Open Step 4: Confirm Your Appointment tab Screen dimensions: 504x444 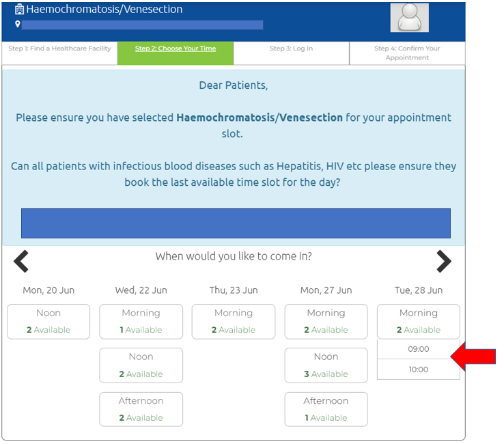tap(407, 53)
